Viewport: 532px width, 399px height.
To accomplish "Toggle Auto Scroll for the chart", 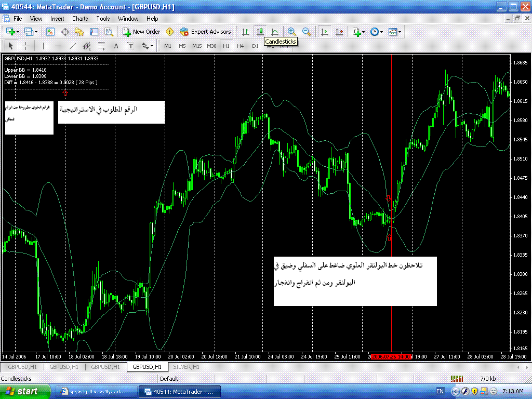I will [325, 32].
